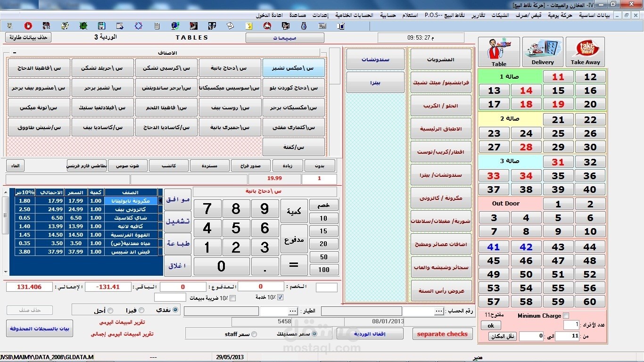Click the كمية quantity keypad button
Screen dimensions: 644x362
tap(294, 211)
